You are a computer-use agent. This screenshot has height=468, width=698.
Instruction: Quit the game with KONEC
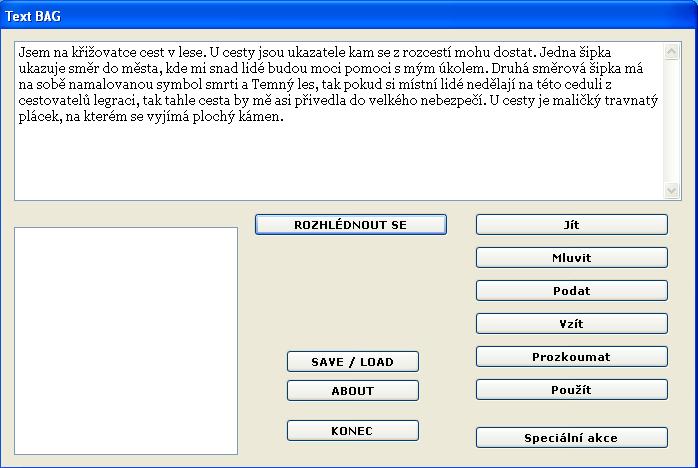point(353,431)
